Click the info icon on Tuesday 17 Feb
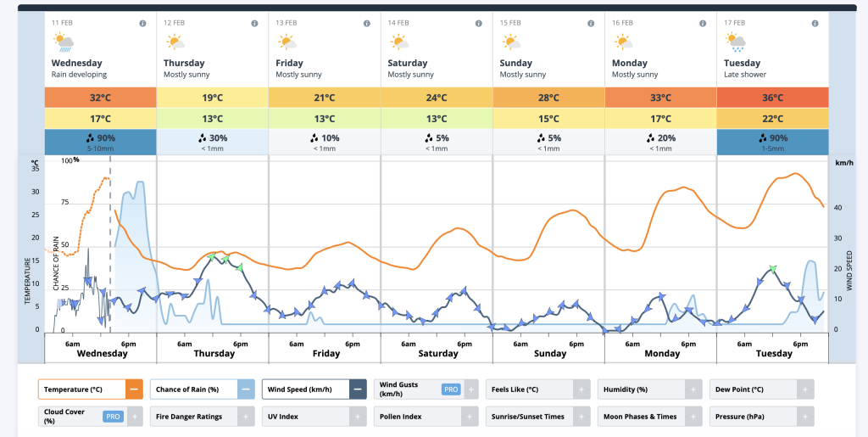Viewport: 868px width, 437px height. [x=815, y=23]
